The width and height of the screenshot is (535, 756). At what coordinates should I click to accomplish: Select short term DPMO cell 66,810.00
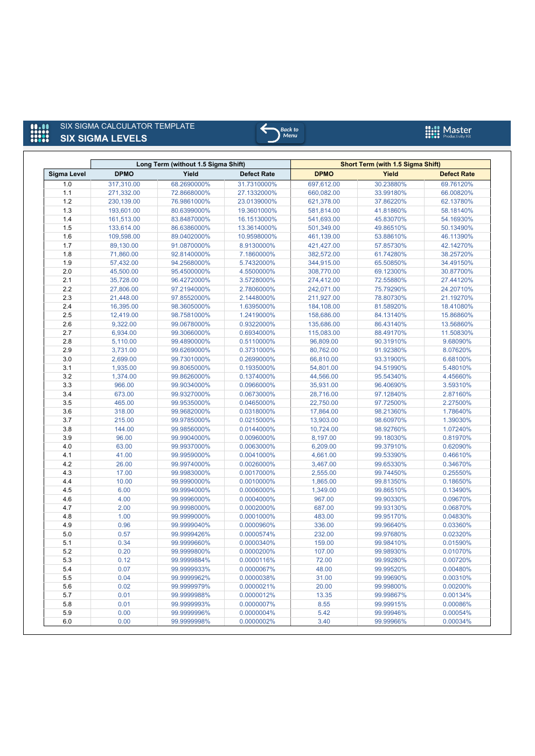pos(324,359)
